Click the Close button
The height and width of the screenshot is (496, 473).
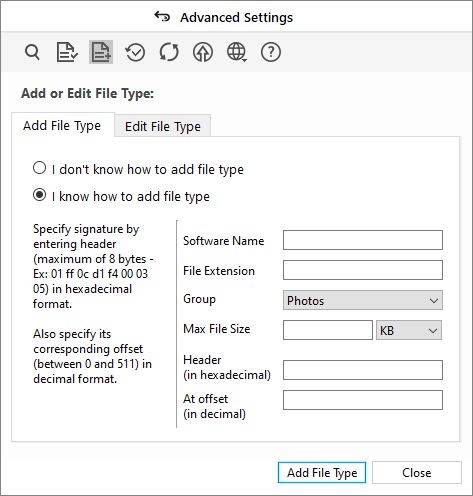pyautogui.click(x=417, y=473)
